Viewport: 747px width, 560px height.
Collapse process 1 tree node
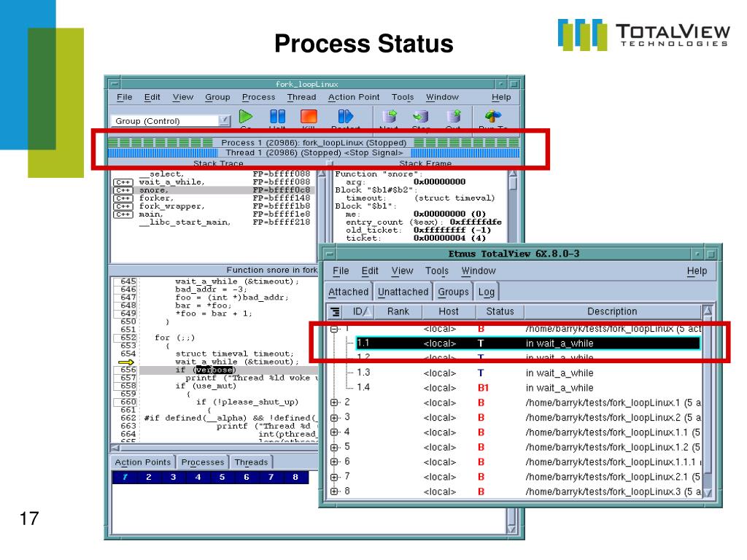[334, 329]
